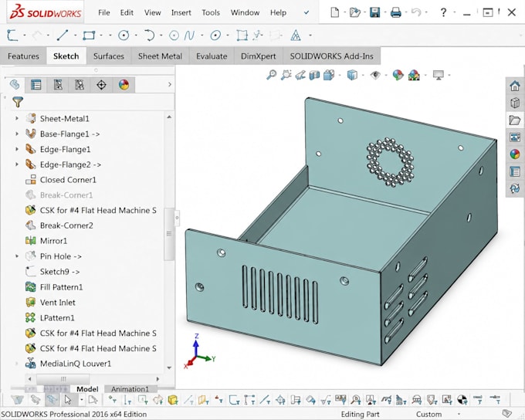This screenshot has width=525, height=420.
Task: Click the Help question mark button
Action: pos(443,12)
